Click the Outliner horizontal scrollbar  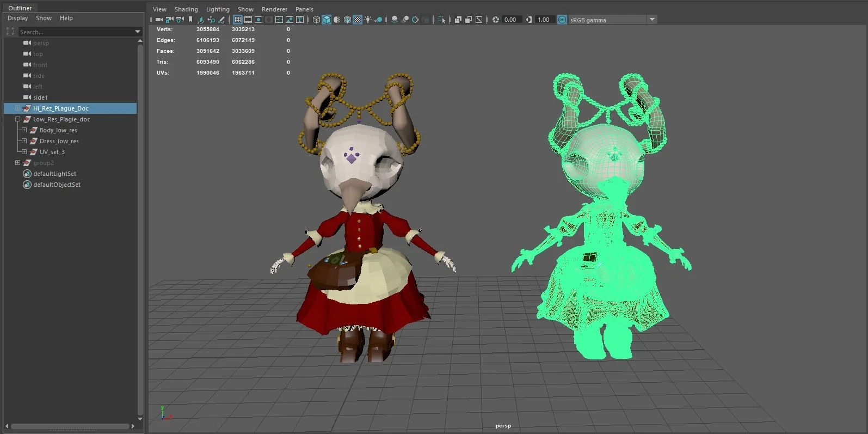(71, 426)
